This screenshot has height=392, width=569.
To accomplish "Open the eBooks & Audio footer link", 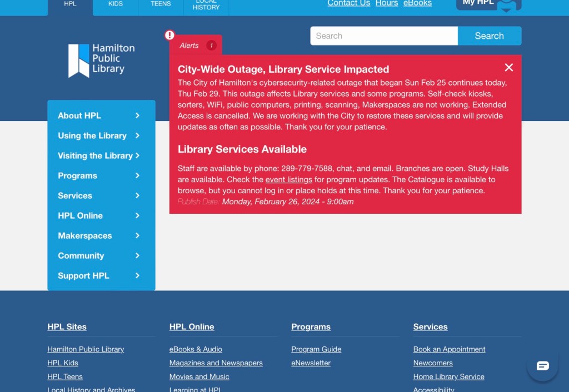I will pyautogui.click(x=196, y=349).
